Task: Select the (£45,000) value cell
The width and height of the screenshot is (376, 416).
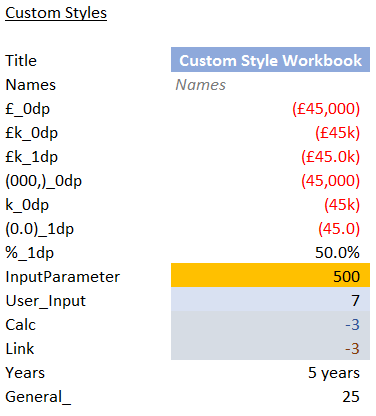Action: pos(270,109)
